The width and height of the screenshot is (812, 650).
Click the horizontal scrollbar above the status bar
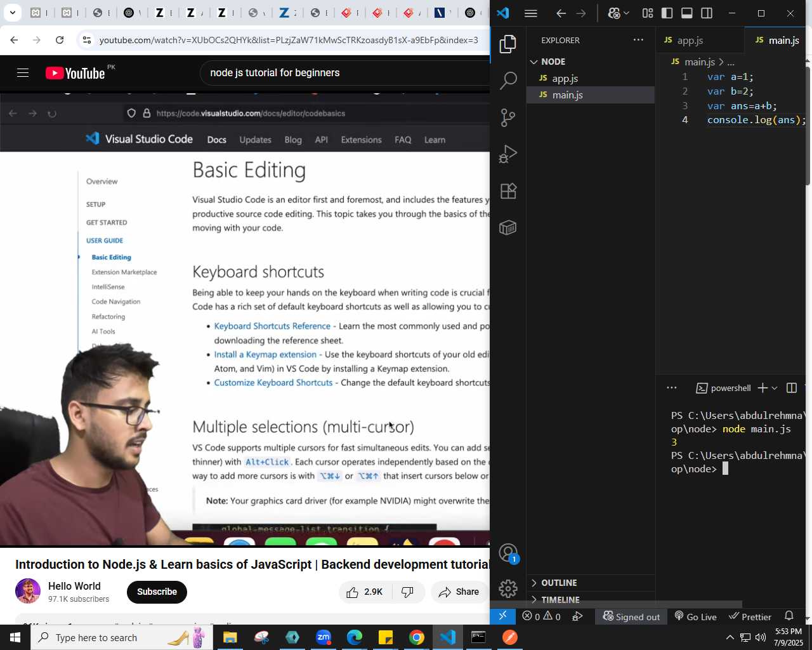coord(634,604)
